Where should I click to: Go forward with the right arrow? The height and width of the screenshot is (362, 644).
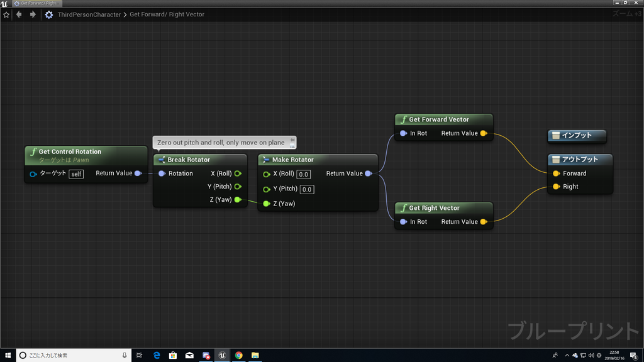33,14
